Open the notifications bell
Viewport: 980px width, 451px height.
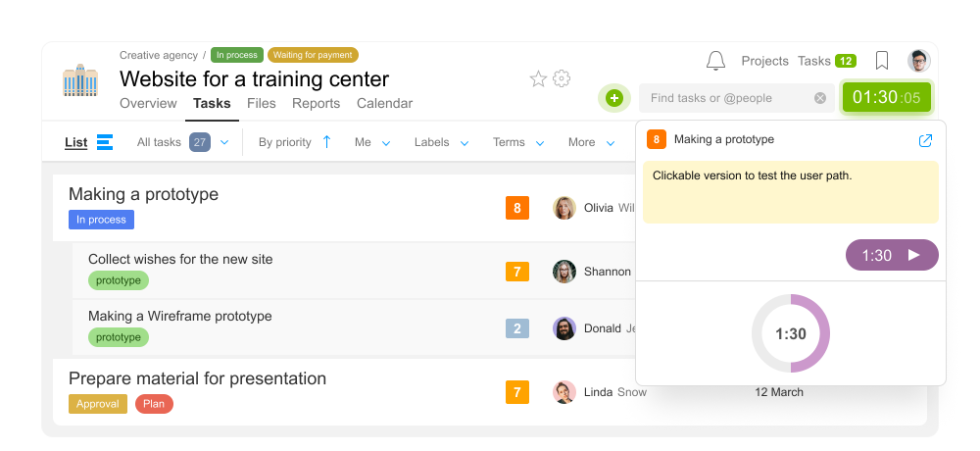click(715, 61)
